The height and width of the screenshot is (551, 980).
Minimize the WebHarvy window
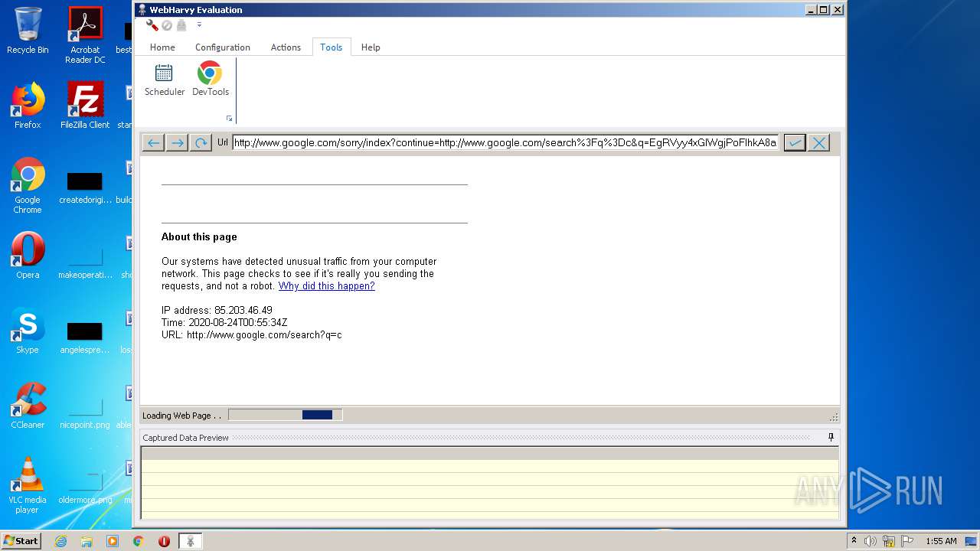click(811, 10)
